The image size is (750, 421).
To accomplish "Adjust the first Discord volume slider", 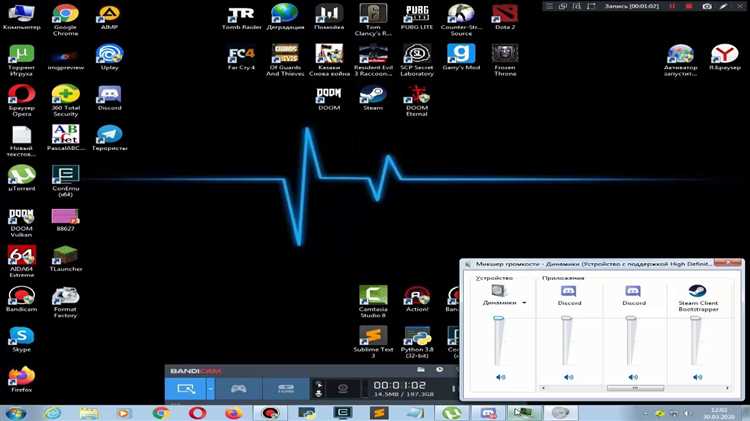I will (566, 318).
